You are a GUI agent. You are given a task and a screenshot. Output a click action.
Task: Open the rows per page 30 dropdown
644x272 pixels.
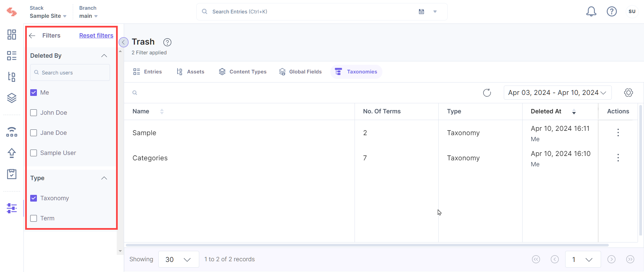pos(178,259)
